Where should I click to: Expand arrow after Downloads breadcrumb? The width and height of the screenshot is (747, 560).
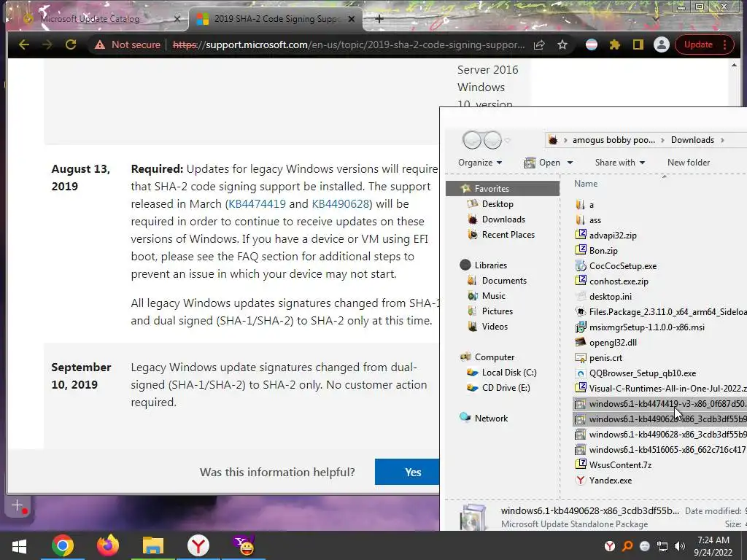pyautogui.click(x=722, y=140)
